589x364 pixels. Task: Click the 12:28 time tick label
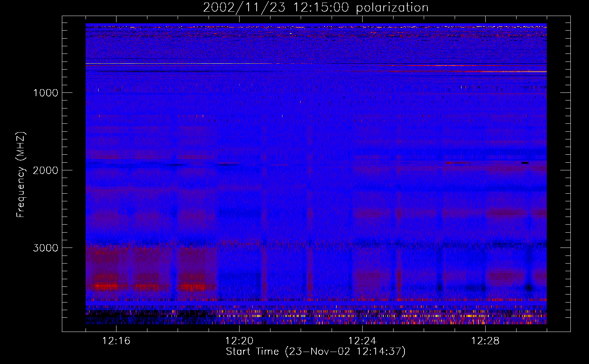[485, 341]
